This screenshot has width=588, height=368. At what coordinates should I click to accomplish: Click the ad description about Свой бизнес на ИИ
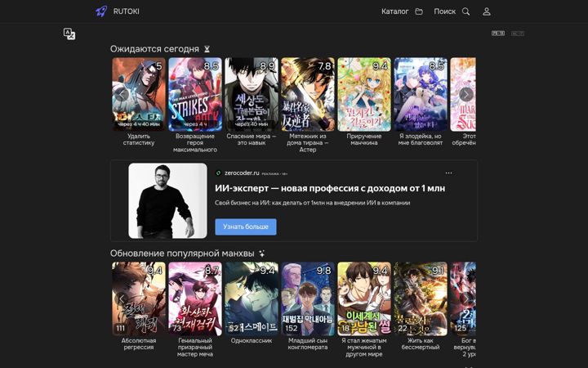312,203
